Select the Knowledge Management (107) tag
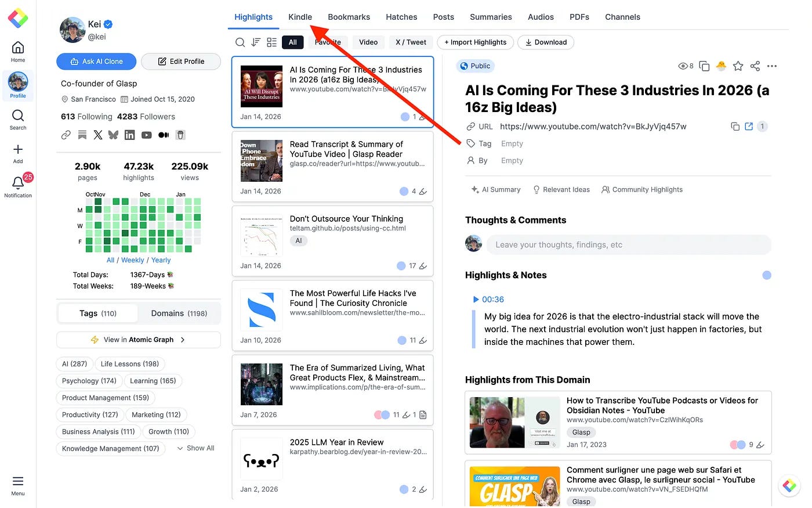This screenshot has width=812, height=508. (x=111, y=448)
